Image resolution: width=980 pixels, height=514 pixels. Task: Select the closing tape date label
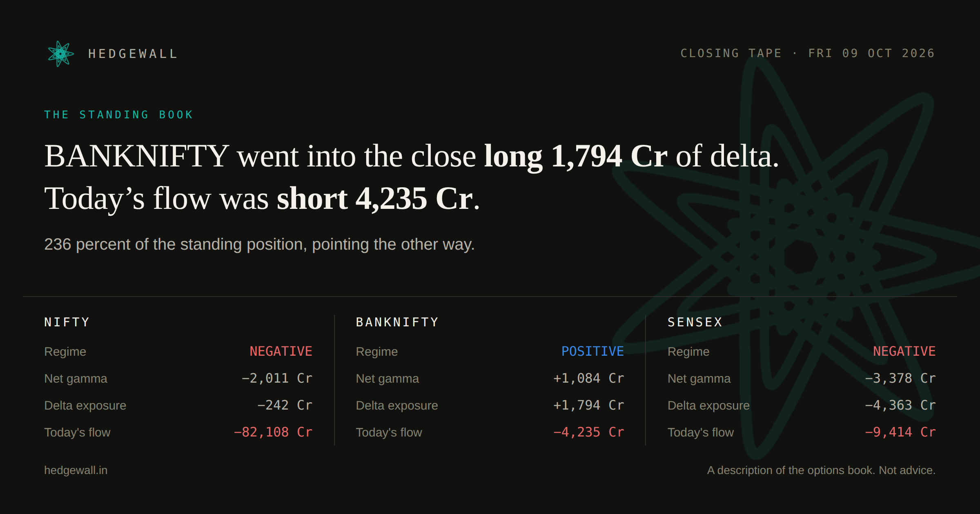[x=808, y=53]
